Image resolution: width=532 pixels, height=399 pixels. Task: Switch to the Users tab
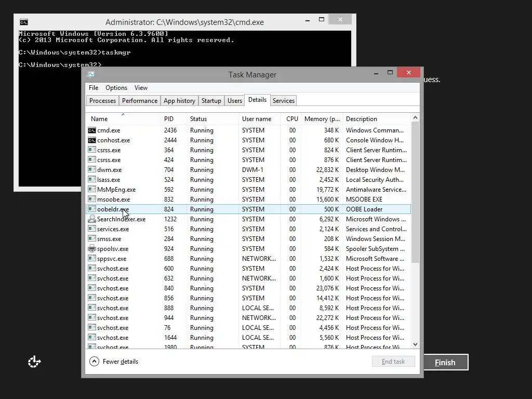235,101
